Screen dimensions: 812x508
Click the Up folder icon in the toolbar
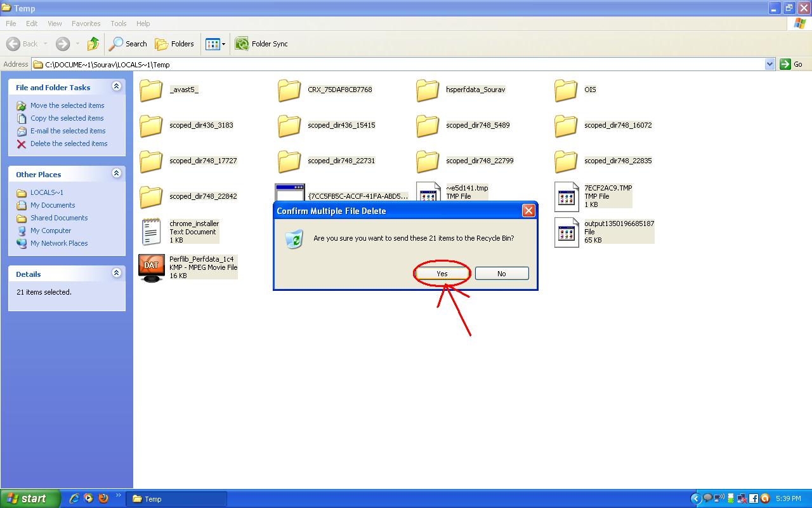(93, 44)
